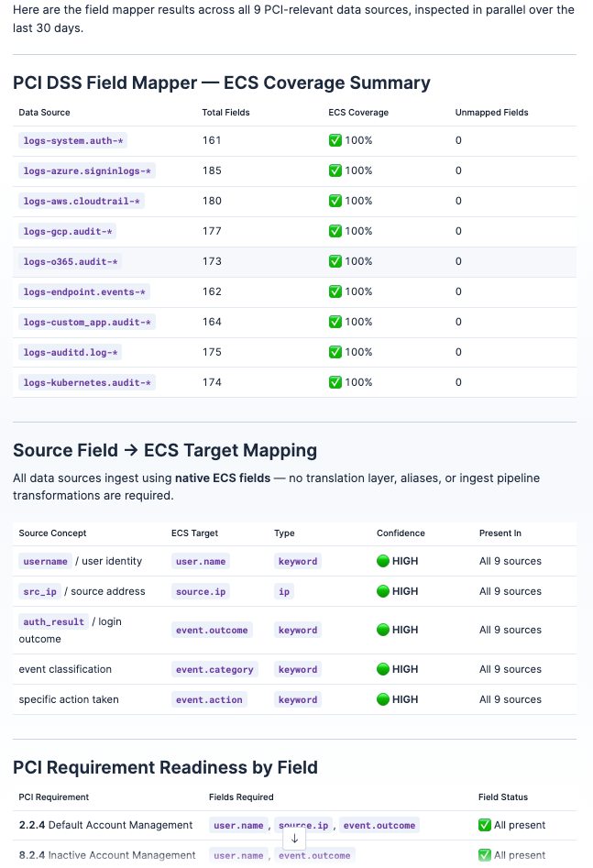The image size is (593, 868).
Task: Click the username source concept tag
Action: tap(46, 561)
